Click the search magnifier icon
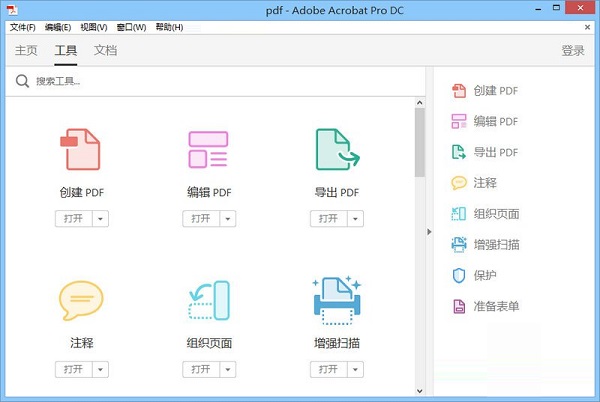The width and height of the screenshot is (600, 402). pyautogui.click(x=22, y=81)
